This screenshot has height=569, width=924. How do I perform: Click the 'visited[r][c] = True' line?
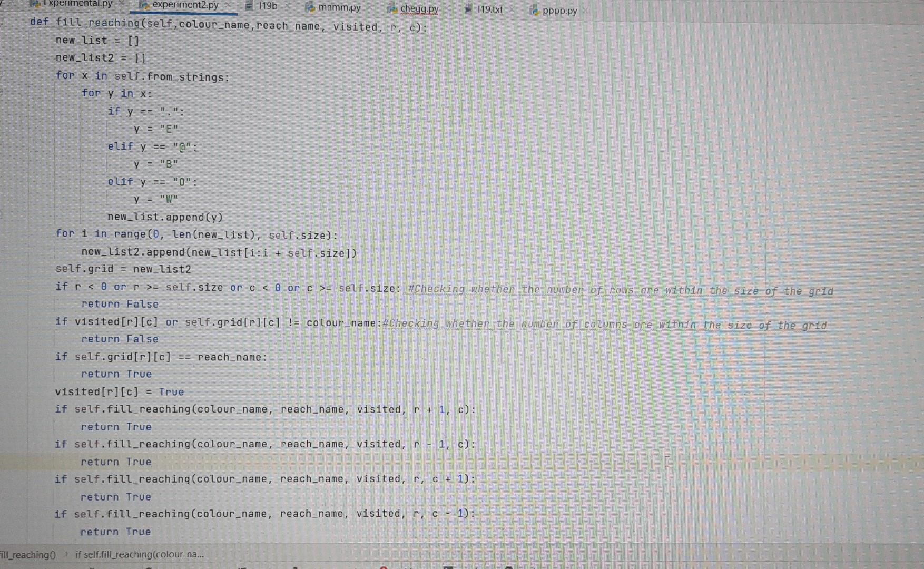(120, 392)
